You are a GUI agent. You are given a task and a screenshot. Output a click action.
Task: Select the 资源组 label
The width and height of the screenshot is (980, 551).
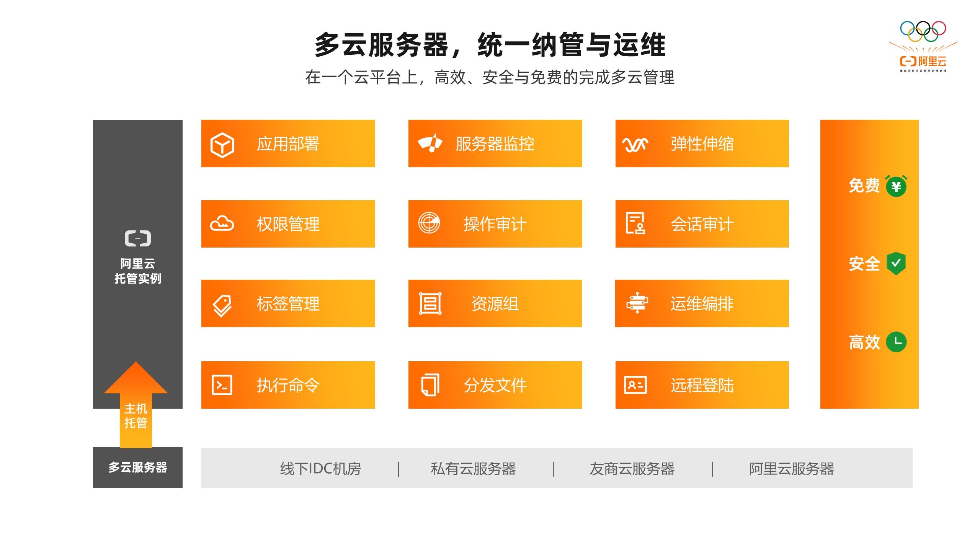pos(495,304)
